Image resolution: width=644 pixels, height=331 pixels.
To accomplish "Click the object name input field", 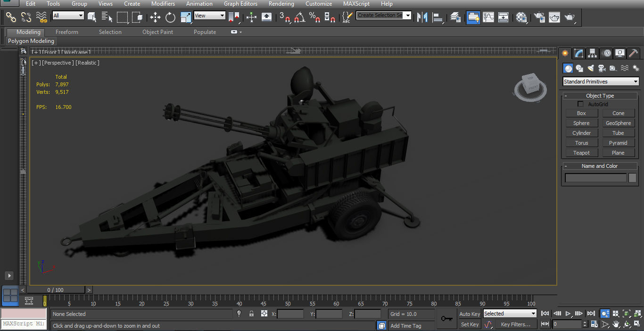I will [596, 178].
